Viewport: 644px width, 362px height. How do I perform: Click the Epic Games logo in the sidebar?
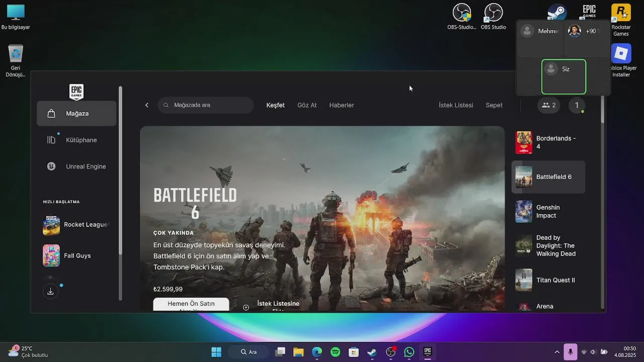(x=76, y=92)
